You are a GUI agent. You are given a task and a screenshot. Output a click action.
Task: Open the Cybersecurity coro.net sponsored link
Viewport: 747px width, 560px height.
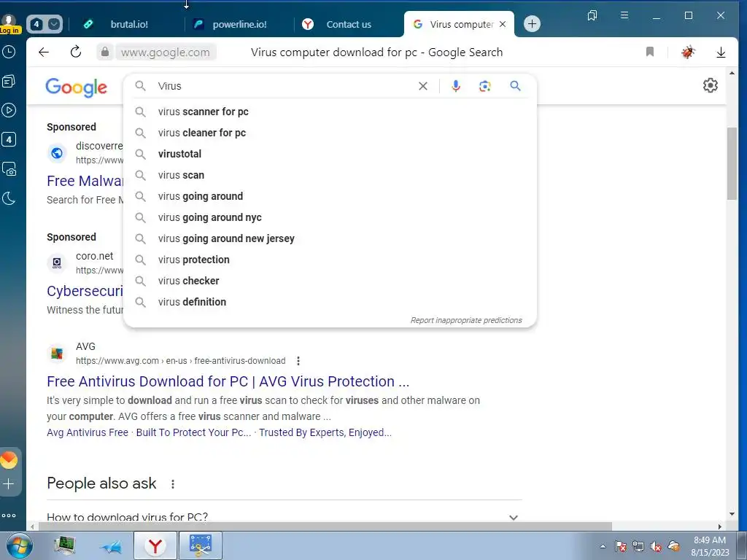[85, 291]
